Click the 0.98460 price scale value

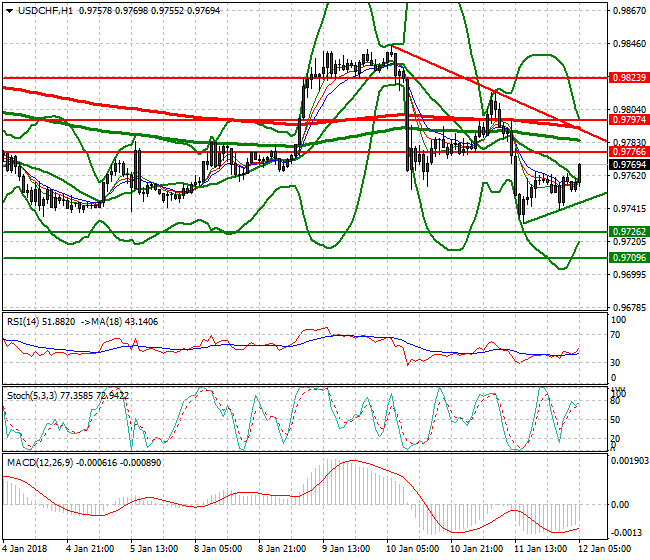tap(629, 44)
